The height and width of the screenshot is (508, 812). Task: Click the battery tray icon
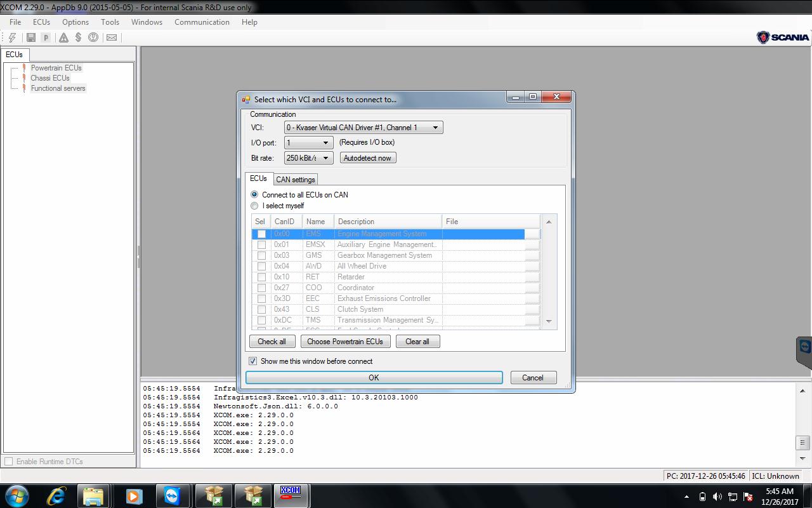coord(702,497)
